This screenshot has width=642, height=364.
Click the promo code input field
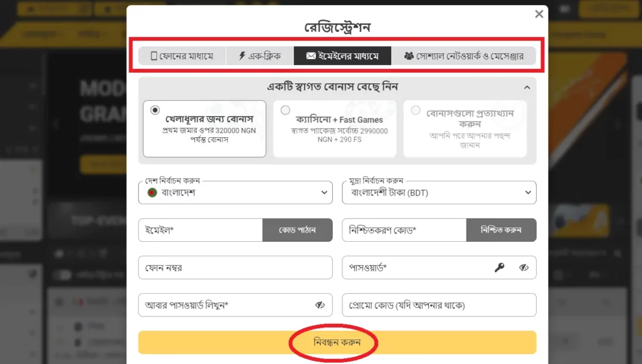click(439, 305)
